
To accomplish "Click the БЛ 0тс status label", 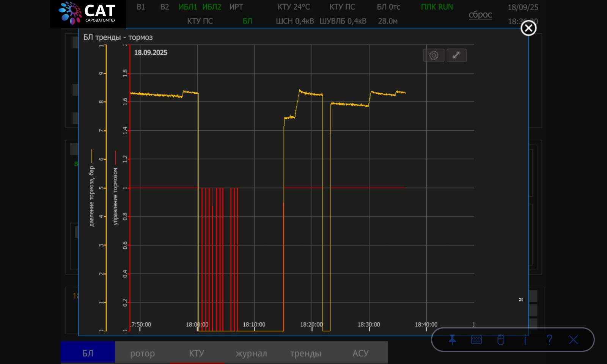I will 388,7.
